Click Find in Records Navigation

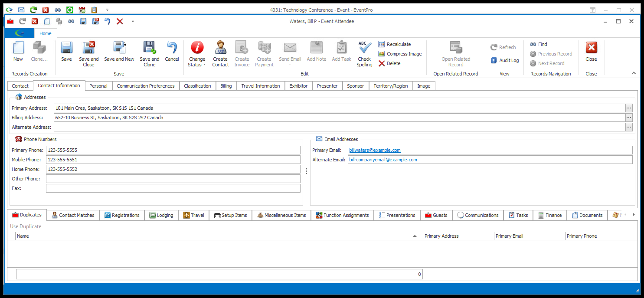tap(538, 44)
